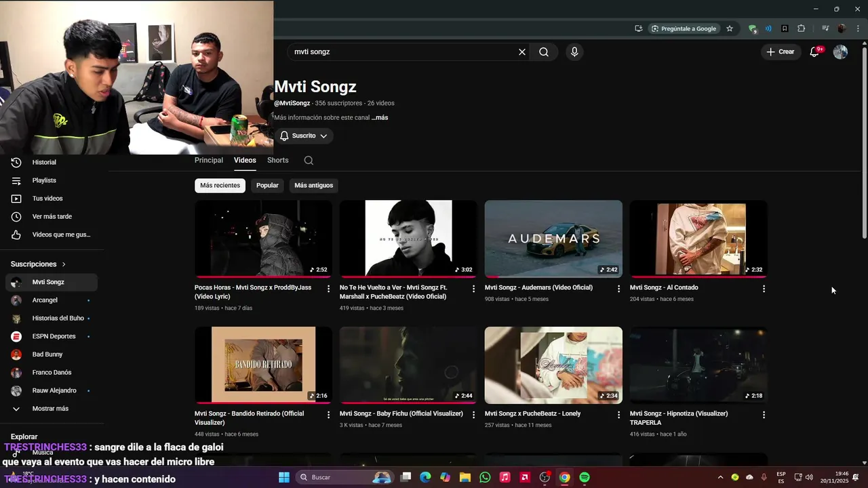Open options menu for Lonely video
The image size is (868, 488).
coord(618,415)
